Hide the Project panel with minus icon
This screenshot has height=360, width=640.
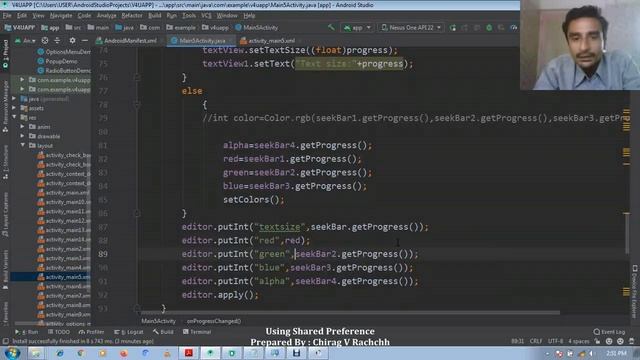coord(84,40)
